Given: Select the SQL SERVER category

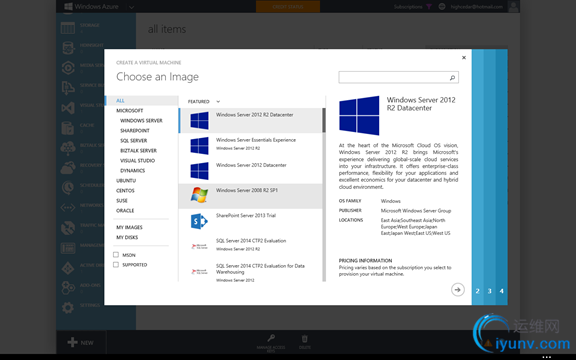Looking at the screenshot, I should pos(134,140).
